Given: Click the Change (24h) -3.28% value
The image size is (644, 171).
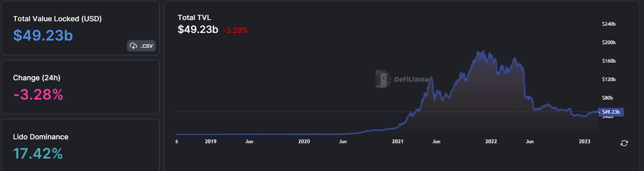Looking at the screenshot, I should coord(38,95).
